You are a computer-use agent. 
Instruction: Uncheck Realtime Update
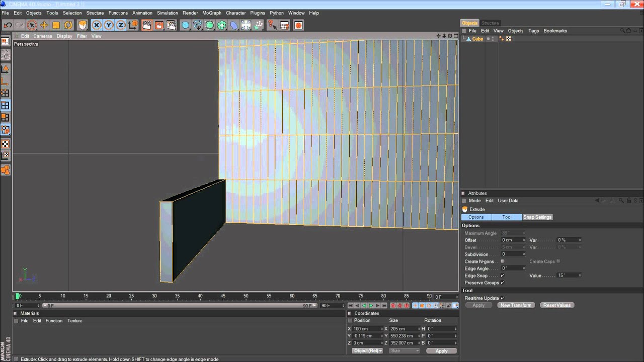pyautogui.click(x=502, y=298)
